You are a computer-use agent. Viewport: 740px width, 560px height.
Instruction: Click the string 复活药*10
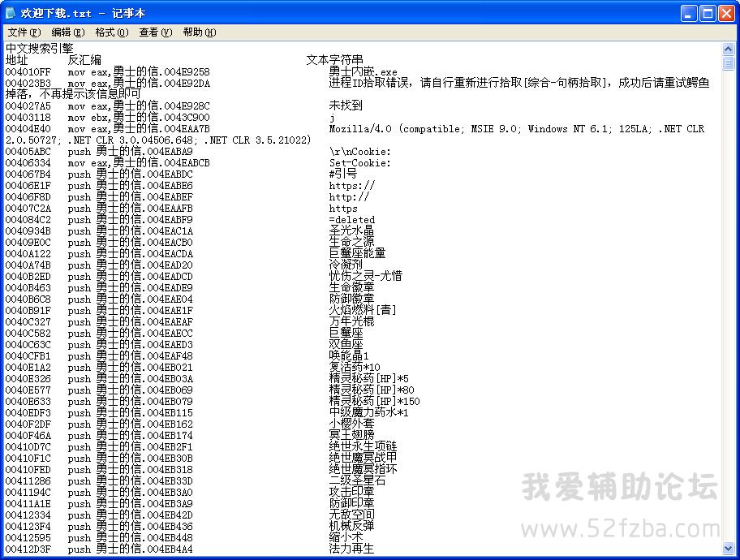click(355, 367)
